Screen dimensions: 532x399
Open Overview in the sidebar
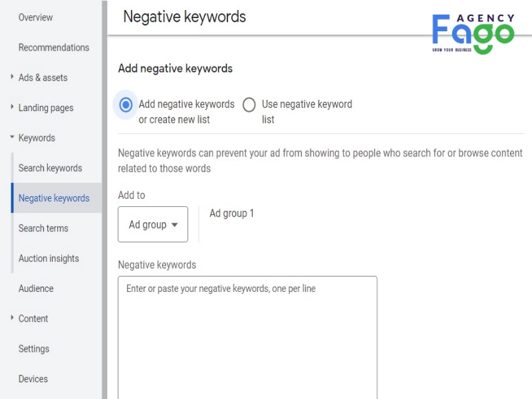tap(35, 17)
